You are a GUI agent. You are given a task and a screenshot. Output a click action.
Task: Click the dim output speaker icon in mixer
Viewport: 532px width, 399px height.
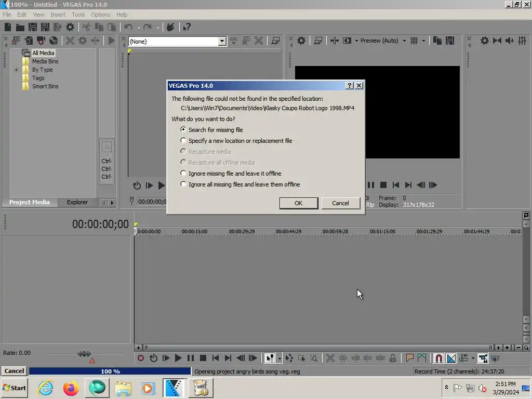click(x=510, y=41)
